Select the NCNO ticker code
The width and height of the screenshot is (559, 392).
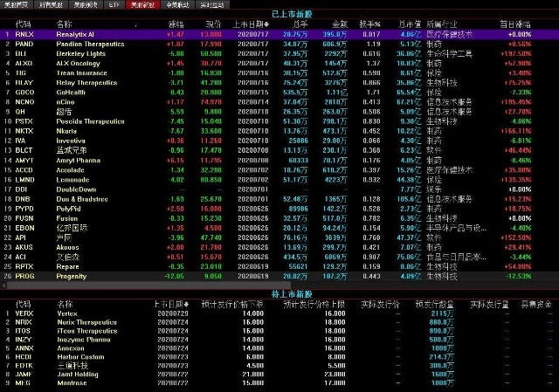coord(25,102)
